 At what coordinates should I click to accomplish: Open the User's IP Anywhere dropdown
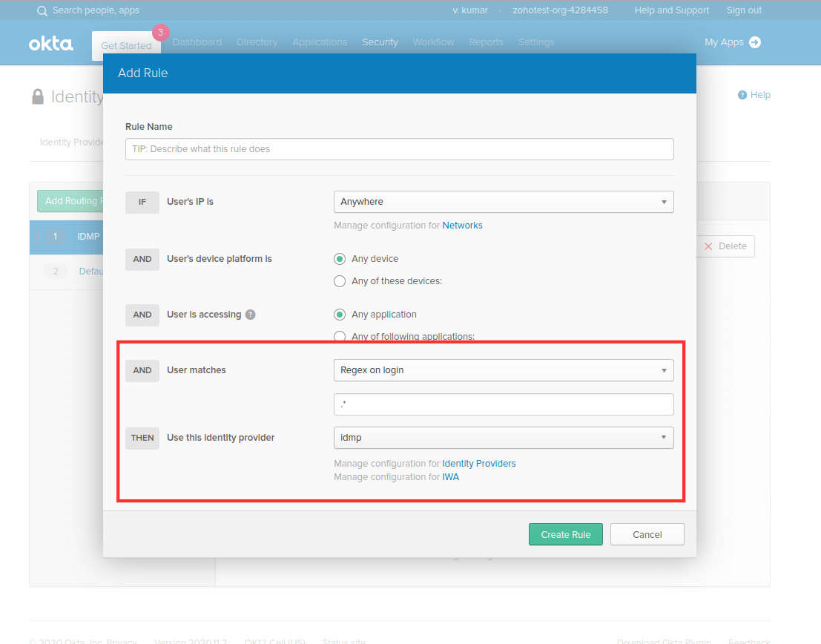pyautogui.click(x=504, y=202)
